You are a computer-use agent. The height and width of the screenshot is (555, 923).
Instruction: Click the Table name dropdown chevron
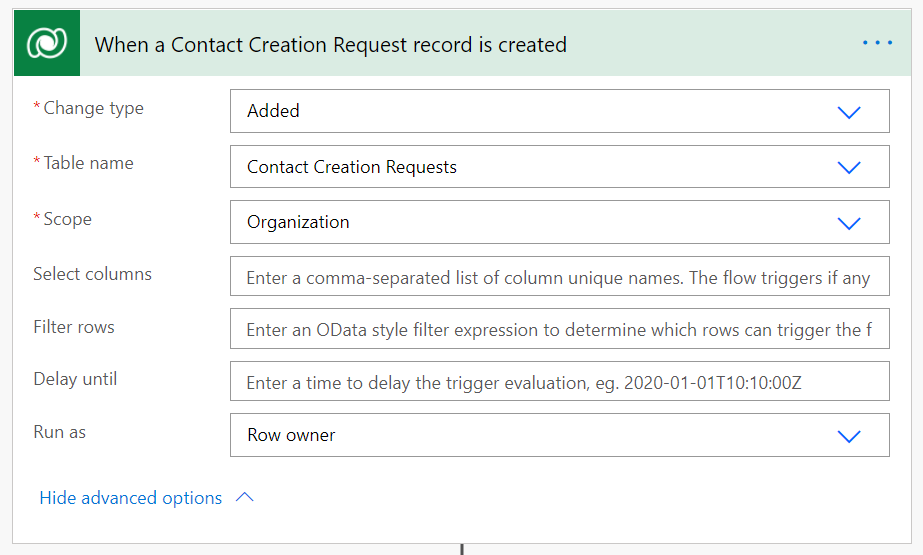849,167
